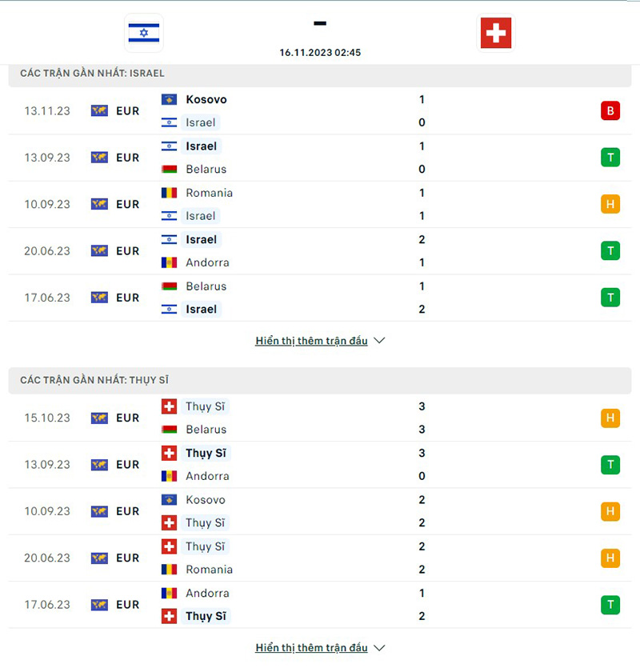Click the Andorra flag icon on the 20.06.23 Israel match
Screen dimensions: 640x672
(169, 262)
